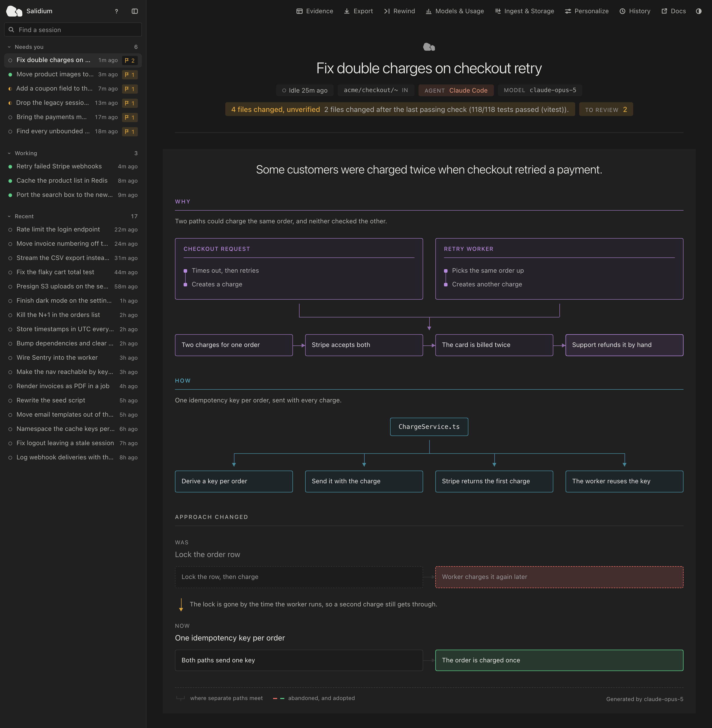The image size is (712, 728).
Task: Click the MODEL claude-opus-5 chip
Action: (540, 90)
